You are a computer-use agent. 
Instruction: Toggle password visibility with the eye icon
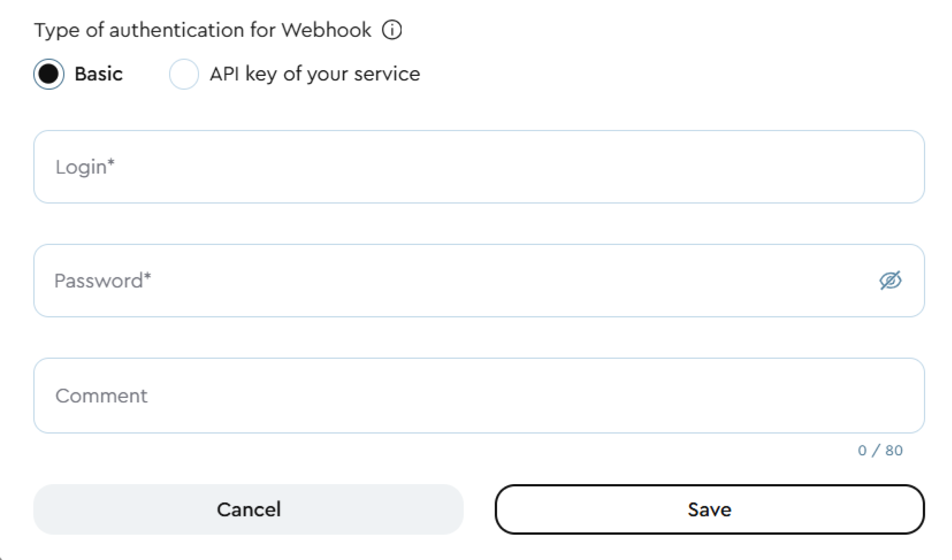pyautogui.click(x=890, y=280)
